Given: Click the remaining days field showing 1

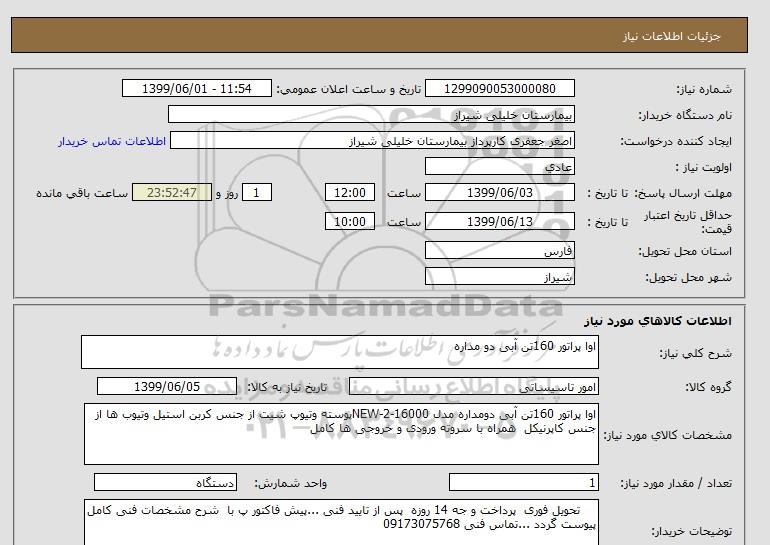Looking at the screenshot, I should [x=256, y=192].
